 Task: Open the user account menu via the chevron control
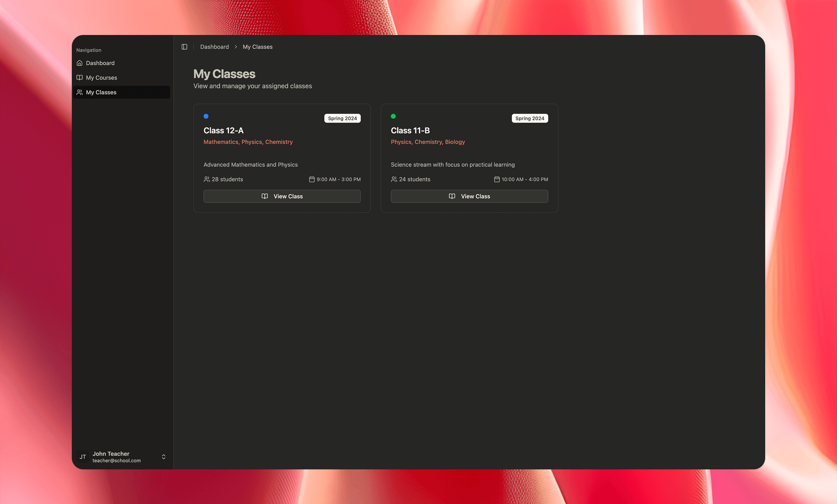(164, 457)
